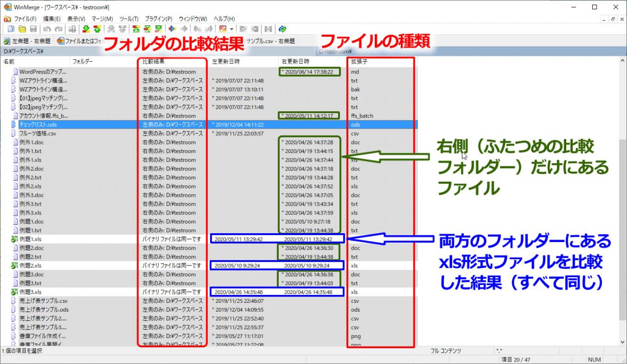Click the Redo toolbar icon
This screenshot has width=627, height=364.
point(58,29)
